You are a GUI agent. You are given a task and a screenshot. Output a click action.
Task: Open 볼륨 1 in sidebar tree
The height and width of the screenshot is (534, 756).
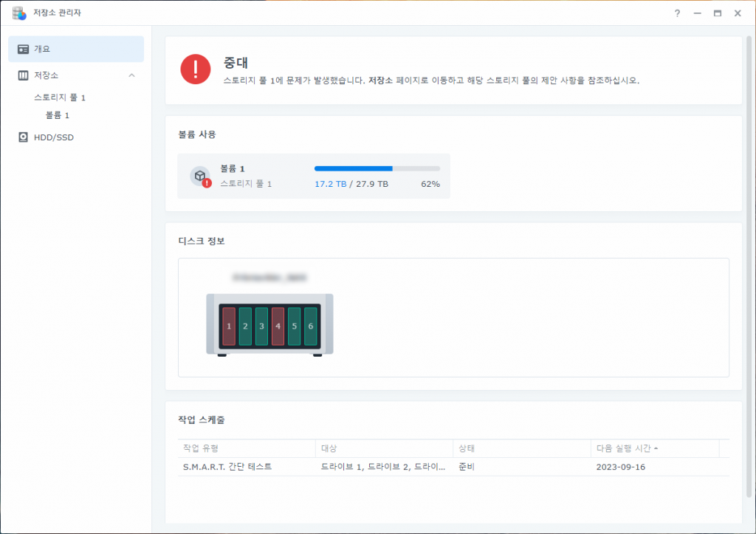pyautogui.click(x=58, y=115)
